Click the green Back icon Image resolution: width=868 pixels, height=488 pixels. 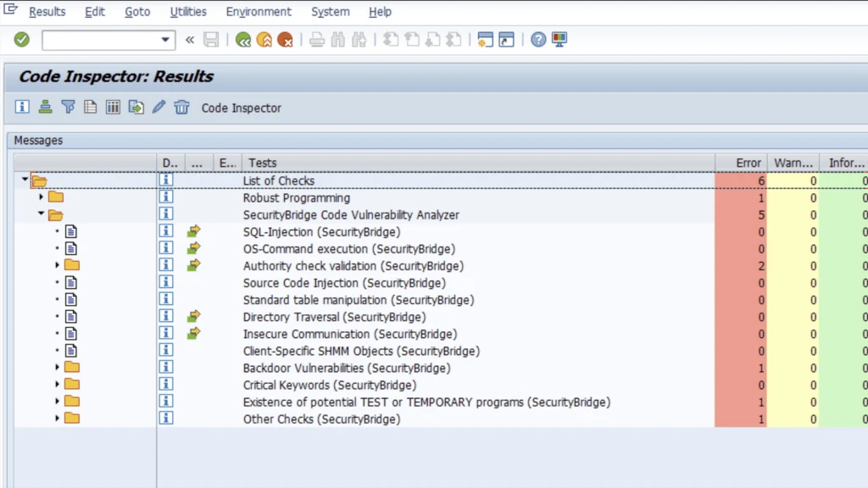pyautogui.click(x=243, y=40)
